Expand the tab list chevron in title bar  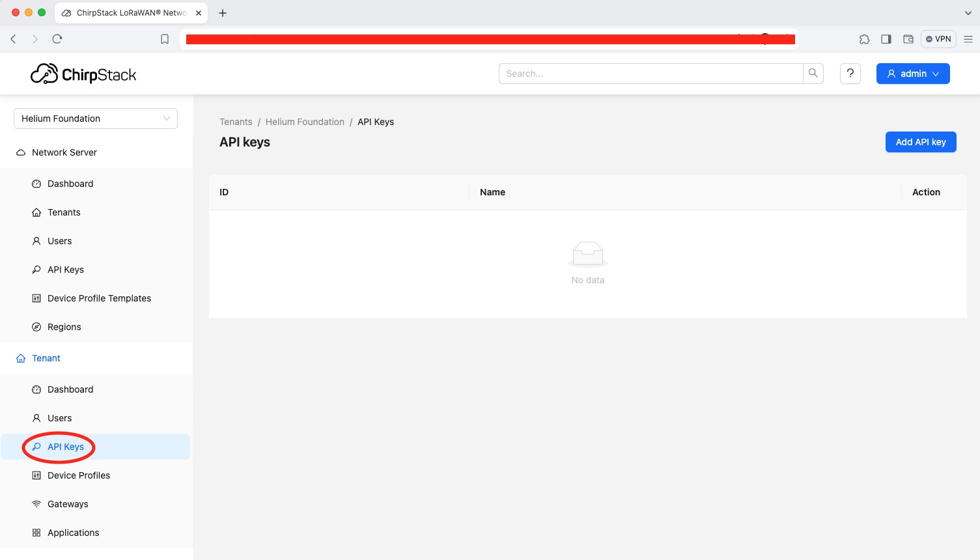[x=968, y=13]
